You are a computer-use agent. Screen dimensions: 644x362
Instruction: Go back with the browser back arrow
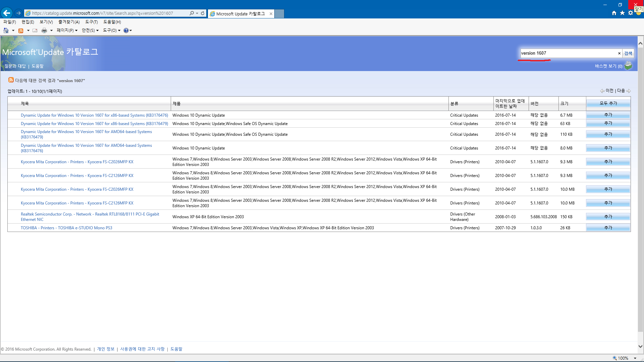point(7,13)
